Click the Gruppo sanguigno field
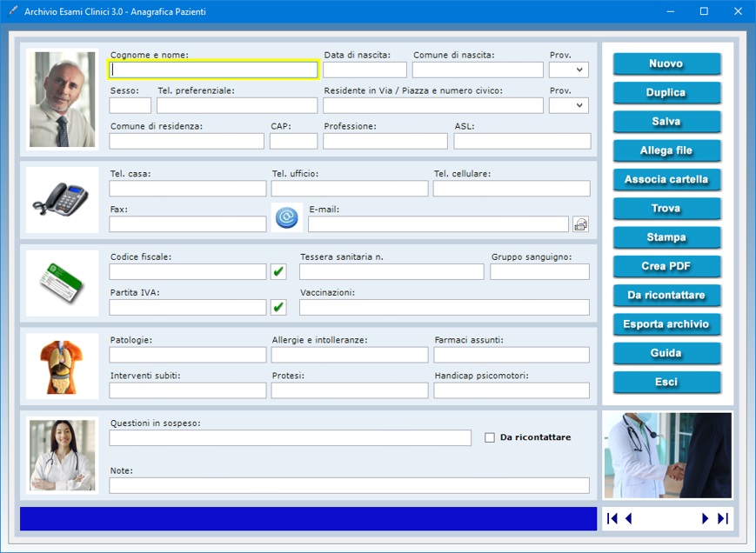The height and width of the screenshot is (553, 756). (539, 271)
